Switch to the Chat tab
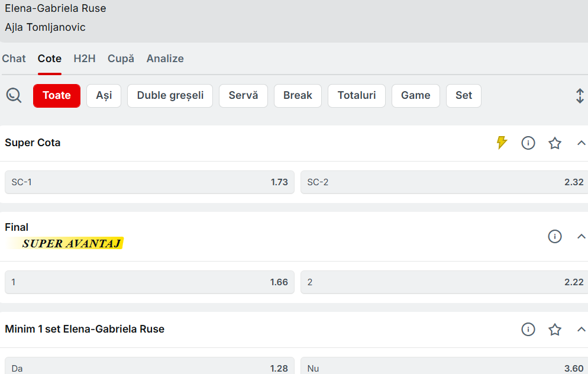The image size is (588, 374). [x=14, y=59]
